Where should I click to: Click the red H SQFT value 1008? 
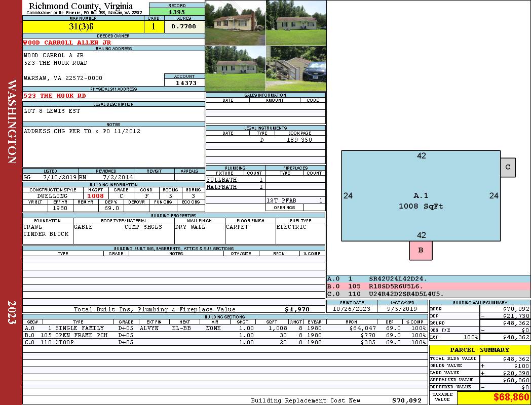tap(95, 196)
